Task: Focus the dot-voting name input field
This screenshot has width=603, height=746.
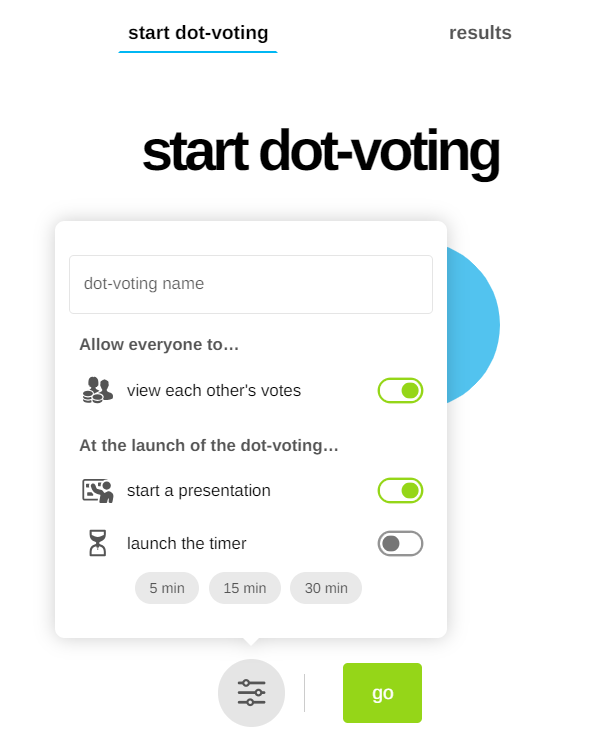Action: point(251,284)
